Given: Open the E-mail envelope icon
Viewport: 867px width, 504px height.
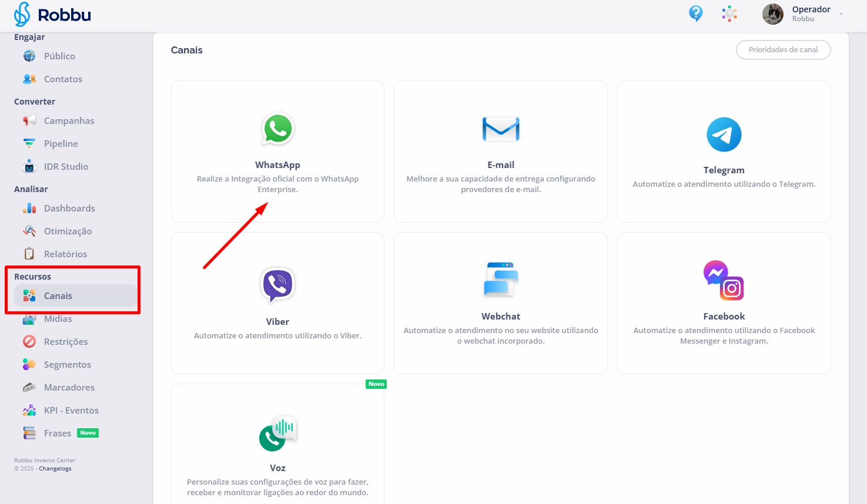Looking at the screenshot, I should pyautogui.click(x=501, y=129).
